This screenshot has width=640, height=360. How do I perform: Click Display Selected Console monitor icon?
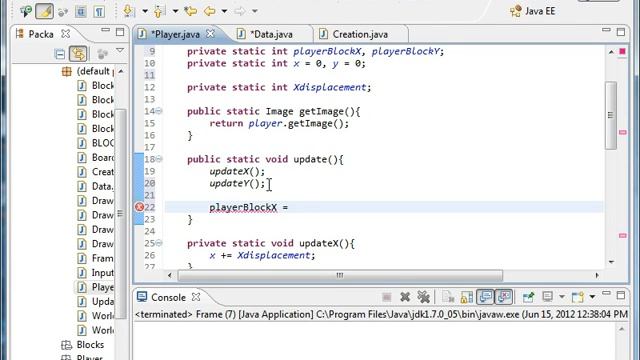(547, 297)
